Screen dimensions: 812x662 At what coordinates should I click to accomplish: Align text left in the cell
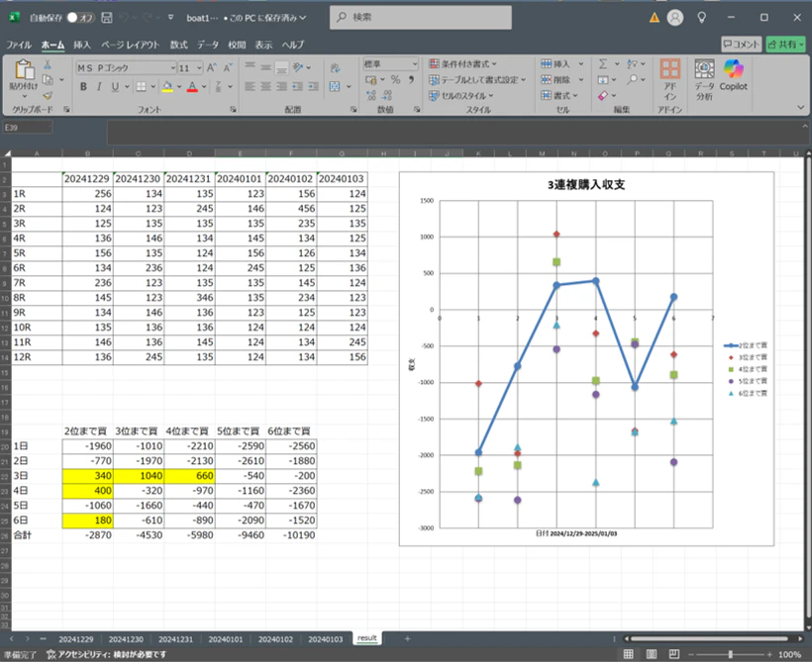tap(250, 86)
